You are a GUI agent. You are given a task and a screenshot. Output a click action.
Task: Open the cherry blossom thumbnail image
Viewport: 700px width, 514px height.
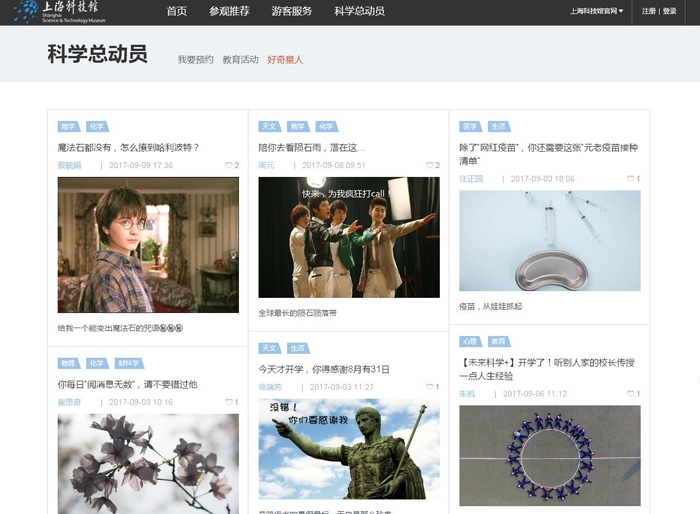tap(148, 464)
